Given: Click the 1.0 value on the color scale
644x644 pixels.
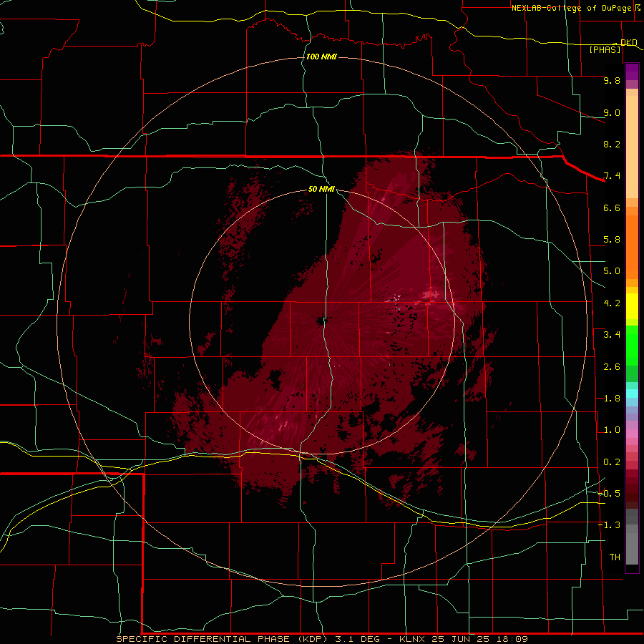Looking at the screenshot, I should point(612,430).
